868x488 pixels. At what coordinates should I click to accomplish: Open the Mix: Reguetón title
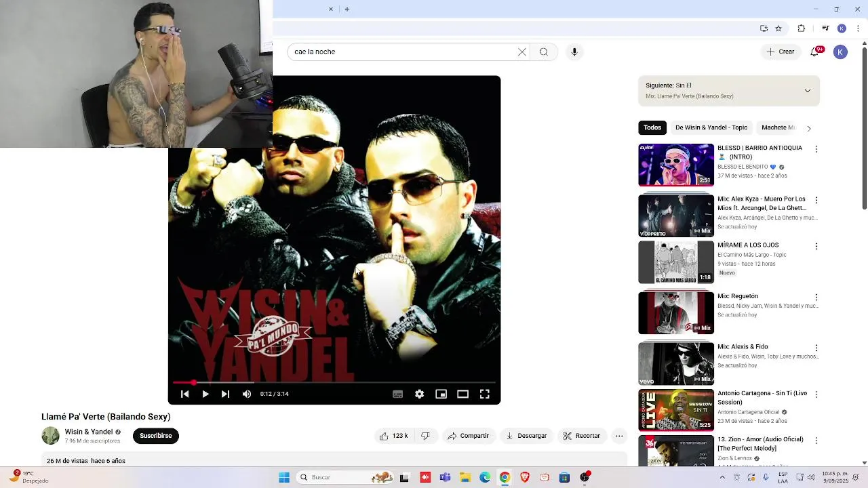[738, 296]
